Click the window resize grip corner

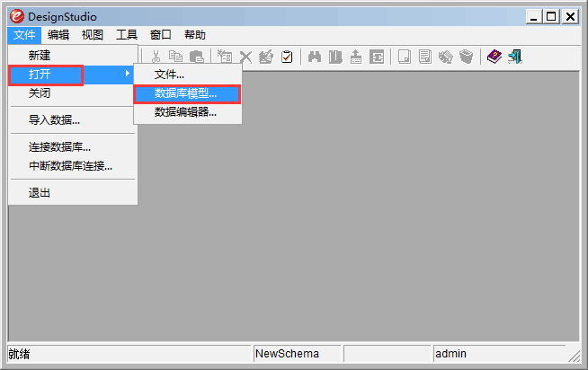click(x=574, y=357)
